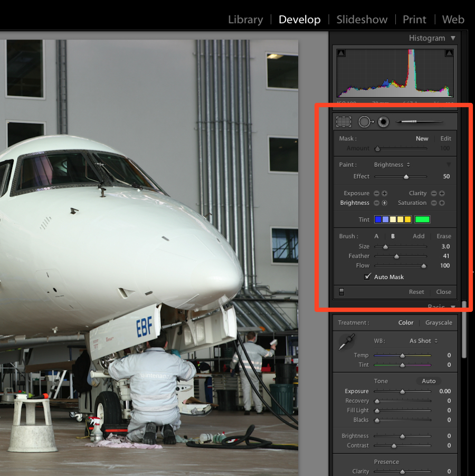The image size is (475, 476).
Task: Click the Auto tone button
Action: pos(429,381)
